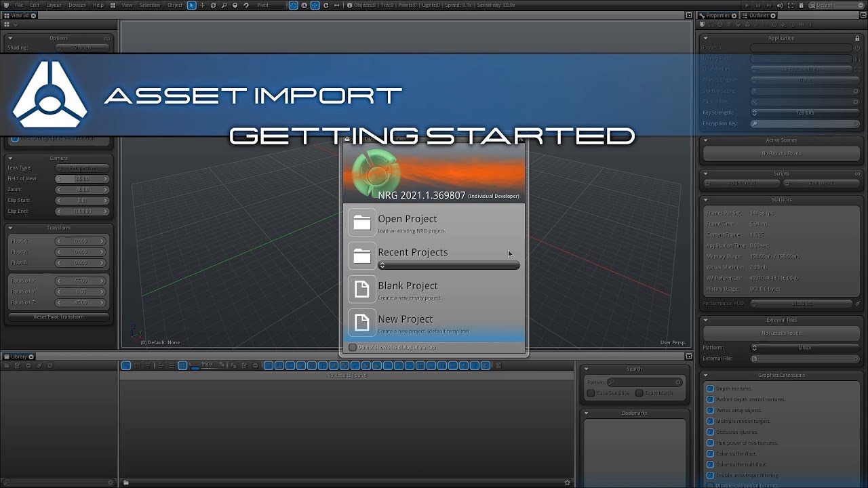868x488 pixels.
Task: Click the maximize panel icon of Library pane
Action: (689, 357)
